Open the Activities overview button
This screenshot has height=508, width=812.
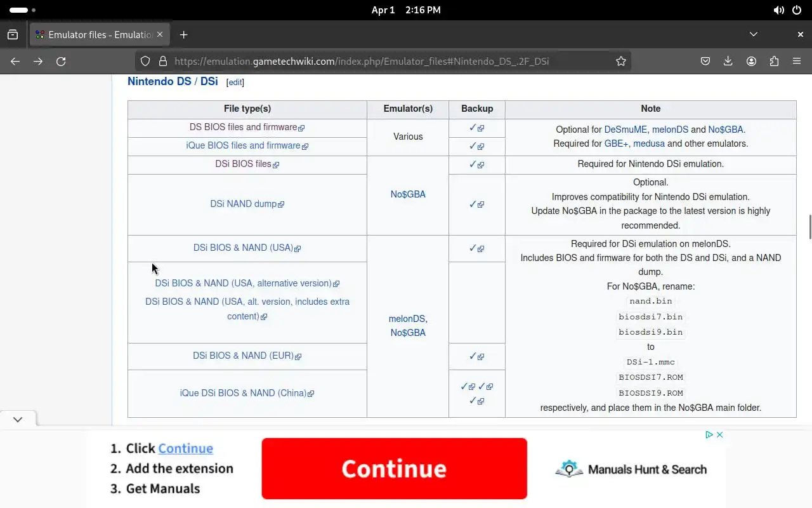(22, 10)
